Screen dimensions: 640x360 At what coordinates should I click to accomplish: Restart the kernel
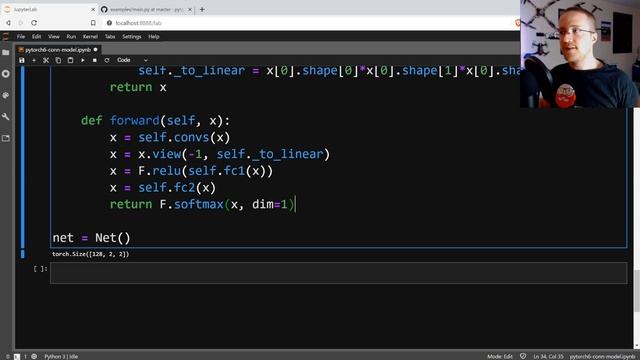107,60
